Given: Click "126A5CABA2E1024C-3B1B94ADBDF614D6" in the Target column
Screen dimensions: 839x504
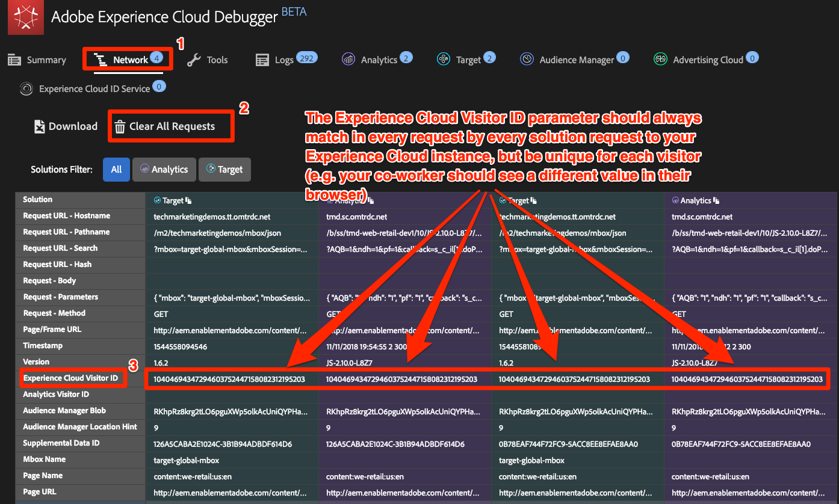Looking at the screenshot, I should click(x=223, y=444).
